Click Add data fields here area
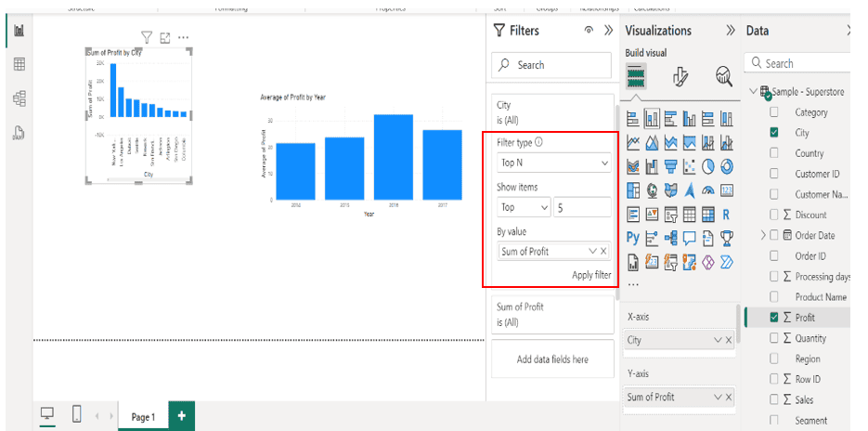The width and height of the screenshot is (868, 431). tap(552, 359)
